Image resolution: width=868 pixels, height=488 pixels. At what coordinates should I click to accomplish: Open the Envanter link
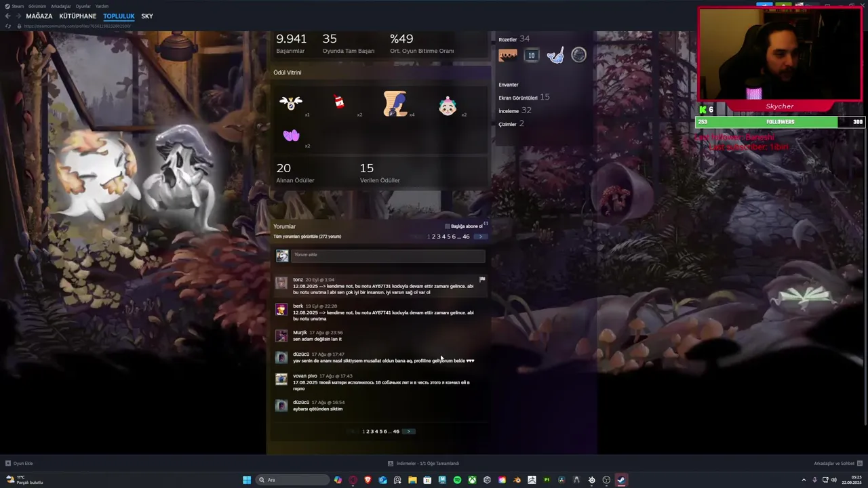[x=509, y=85]
